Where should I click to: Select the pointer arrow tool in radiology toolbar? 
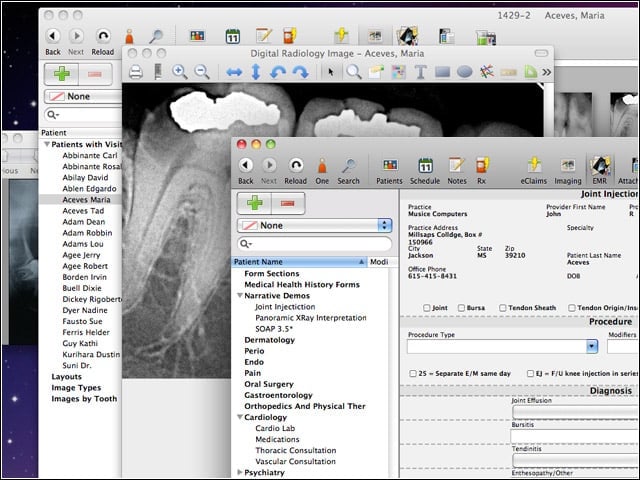point(331,72)
